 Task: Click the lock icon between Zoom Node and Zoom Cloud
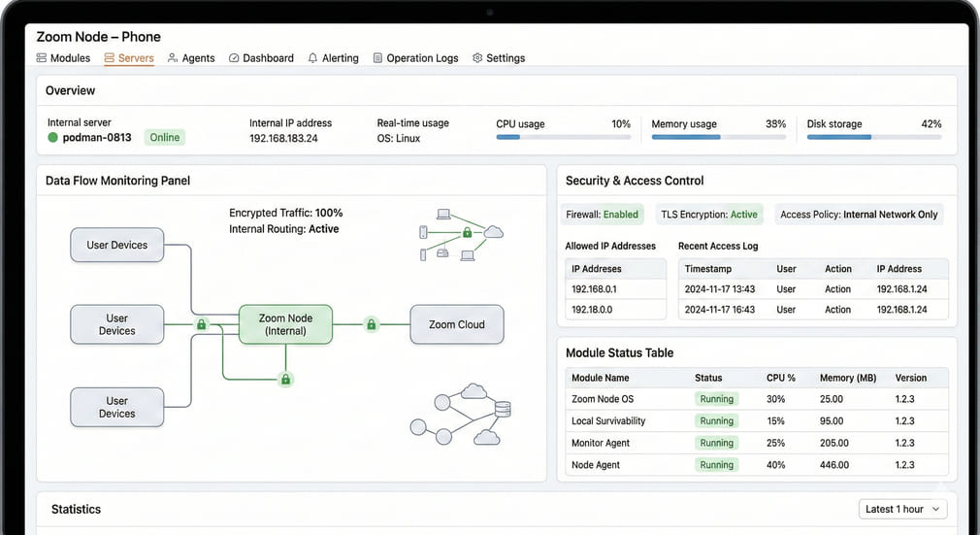coord(371,324)
